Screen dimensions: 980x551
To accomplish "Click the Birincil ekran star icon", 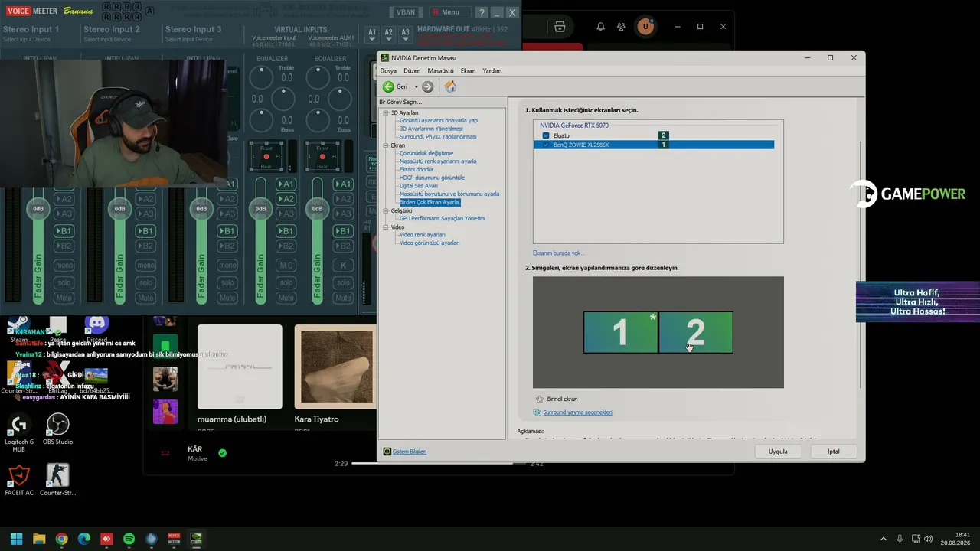I will (x=540, y=399).
